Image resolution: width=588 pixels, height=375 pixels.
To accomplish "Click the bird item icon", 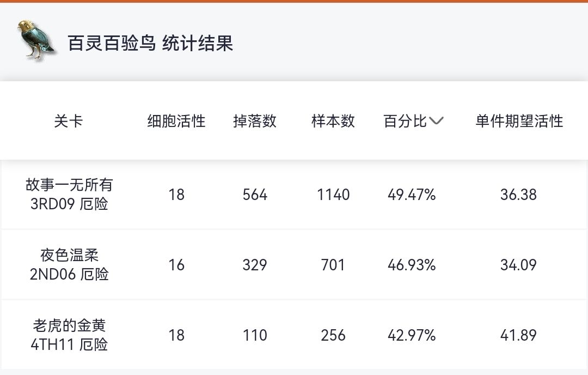I will (35, 40).
